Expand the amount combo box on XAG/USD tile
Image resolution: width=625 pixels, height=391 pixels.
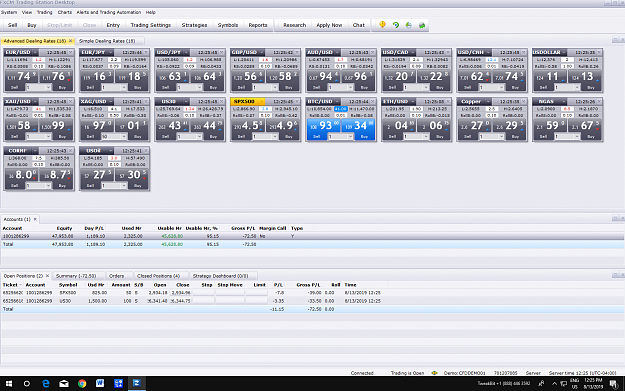(x=123, y=137)
